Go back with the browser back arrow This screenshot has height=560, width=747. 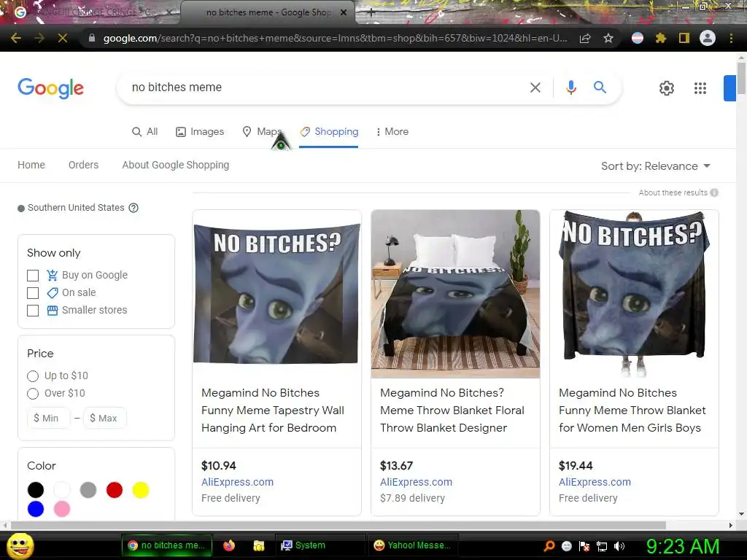(x=16, y=38)
